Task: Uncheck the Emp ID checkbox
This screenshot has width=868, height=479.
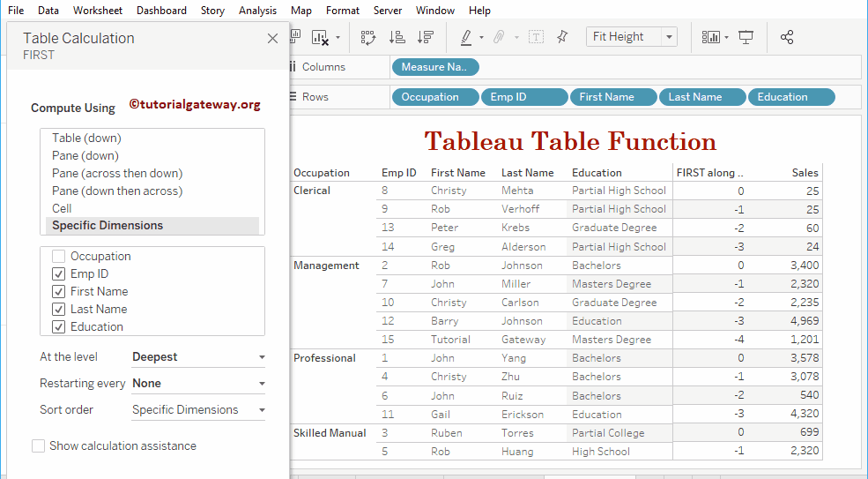Action: [58, 273]
